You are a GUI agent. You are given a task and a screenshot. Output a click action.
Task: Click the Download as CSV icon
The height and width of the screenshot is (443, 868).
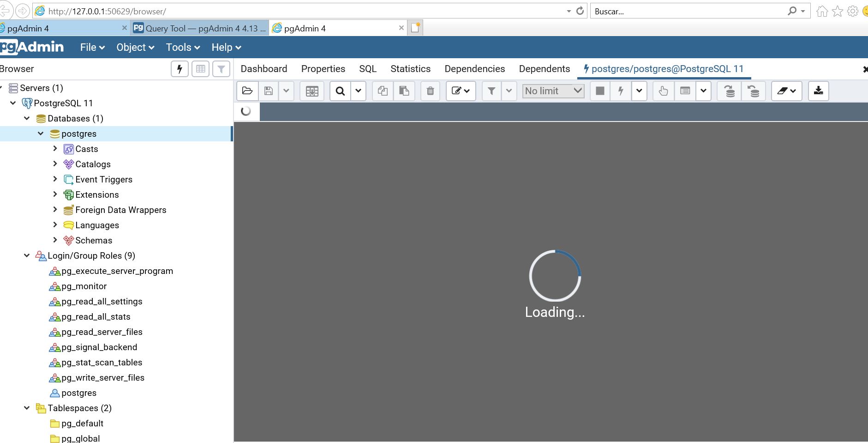coord(818,91)
